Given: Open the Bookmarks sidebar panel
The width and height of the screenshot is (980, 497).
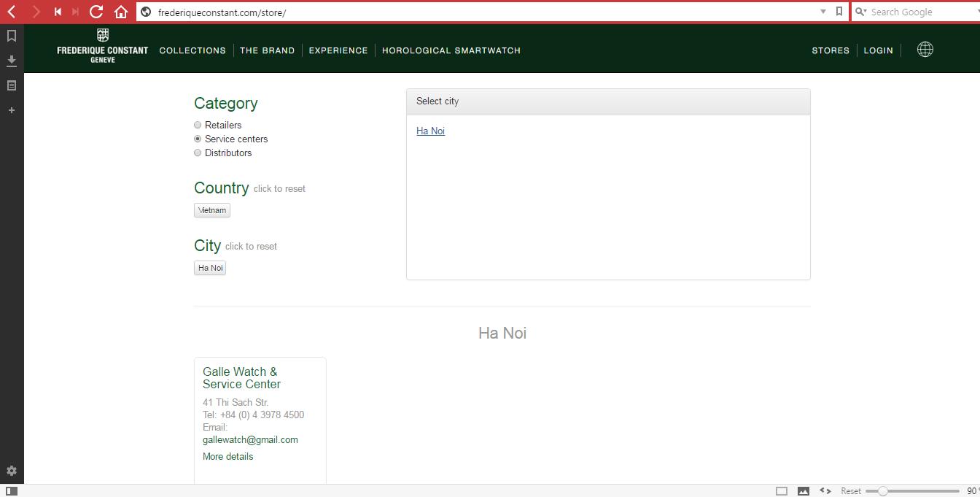Looking at the screenshot, I should [12, 36].
